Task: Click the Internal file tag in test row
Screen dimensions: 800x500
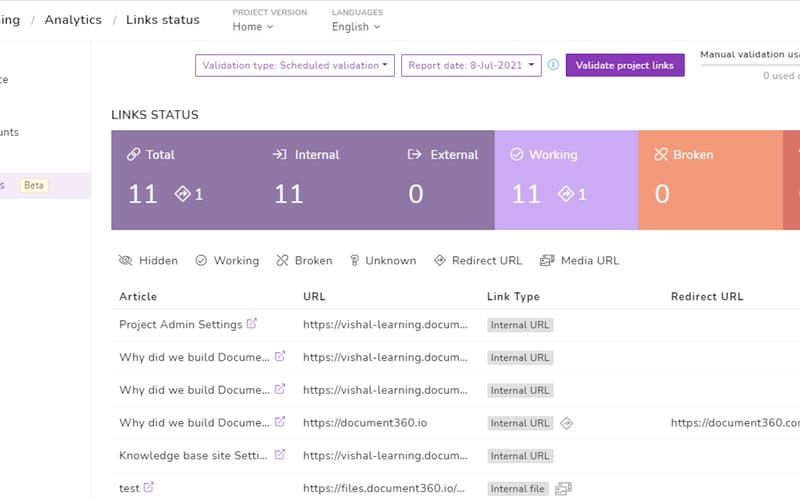Action: [517, 489]
